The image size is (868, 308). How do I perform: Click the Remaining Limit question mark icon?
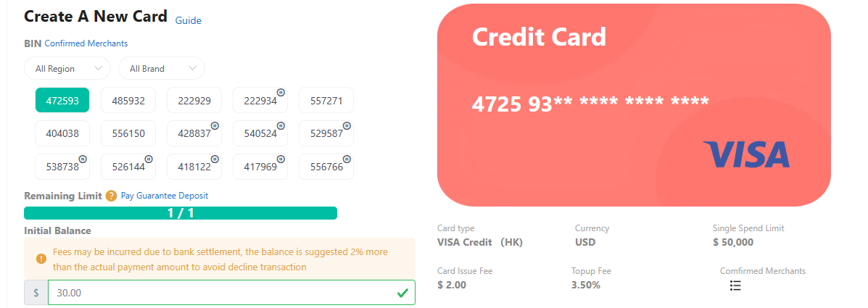pos(111,196)
